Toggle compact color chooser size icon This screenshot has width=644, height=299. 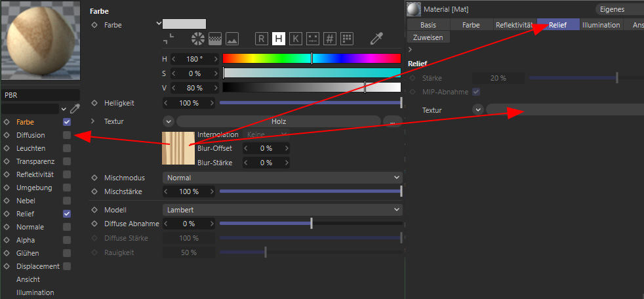point(169,39)
